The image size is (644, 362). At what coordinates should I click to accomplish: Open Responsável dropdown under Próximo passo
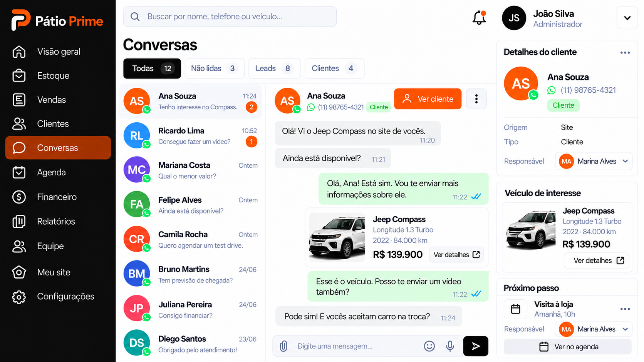point(594,329)
